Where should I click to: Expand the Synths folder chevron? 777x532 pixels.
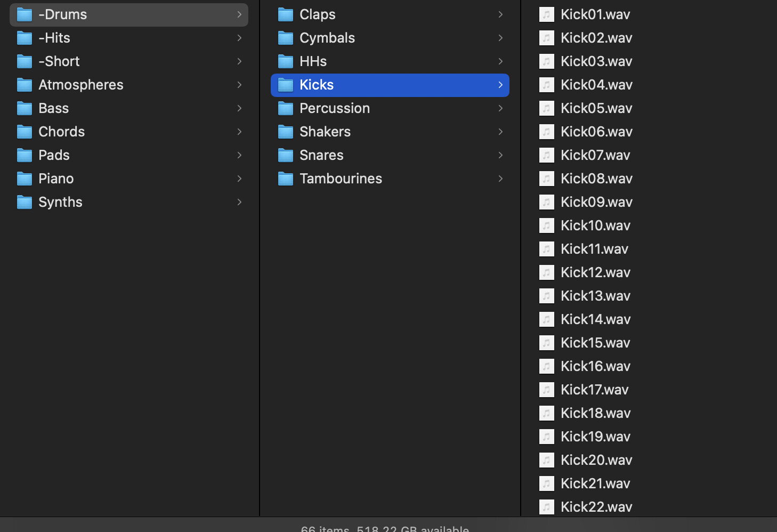click(239, 202)
